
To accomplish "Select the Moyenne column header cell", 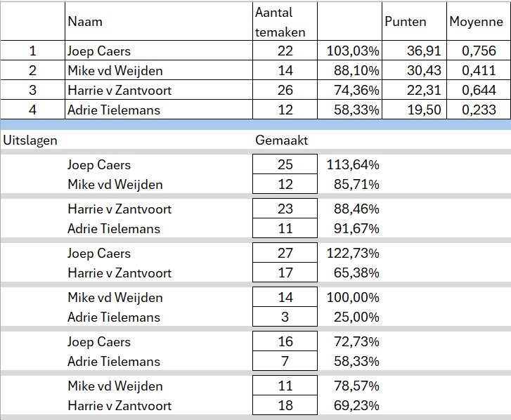I will click(476, 22).
